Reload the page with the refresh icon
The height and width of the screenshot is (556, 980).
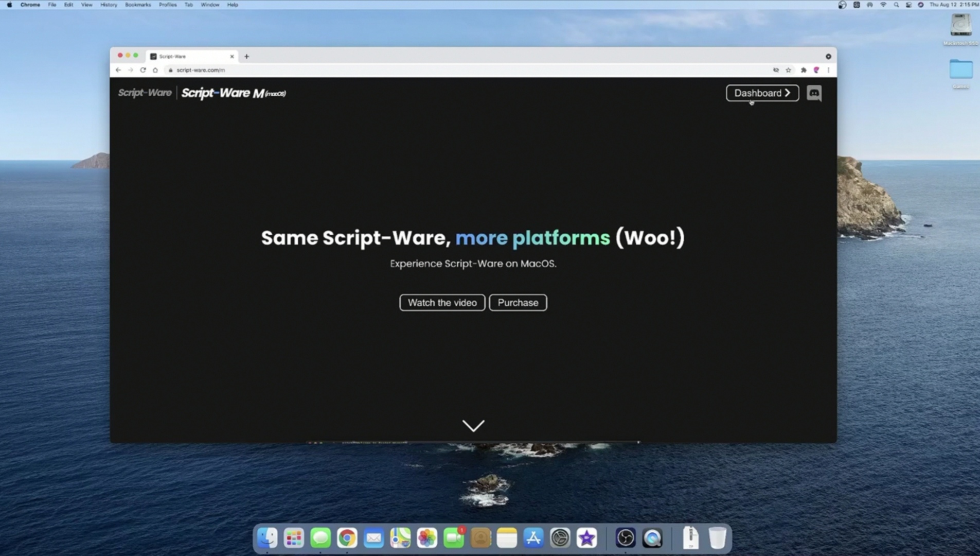coord(143,70)
